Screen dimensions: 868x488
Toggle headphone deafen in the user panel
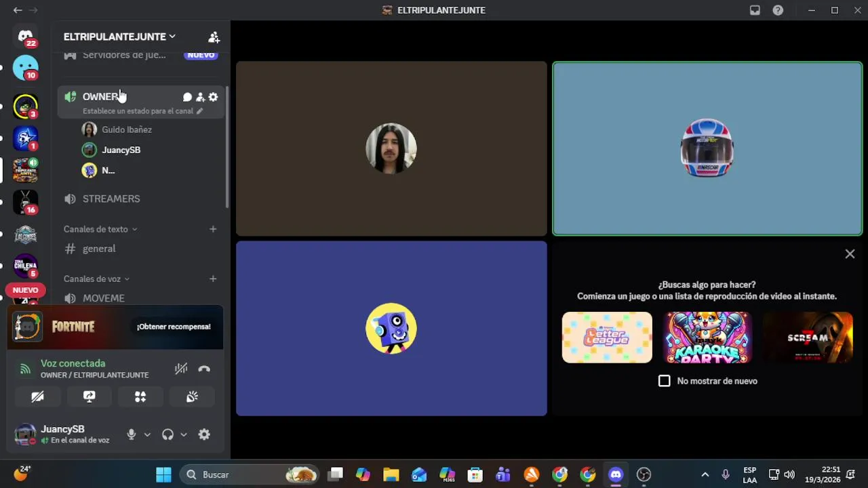167,434
